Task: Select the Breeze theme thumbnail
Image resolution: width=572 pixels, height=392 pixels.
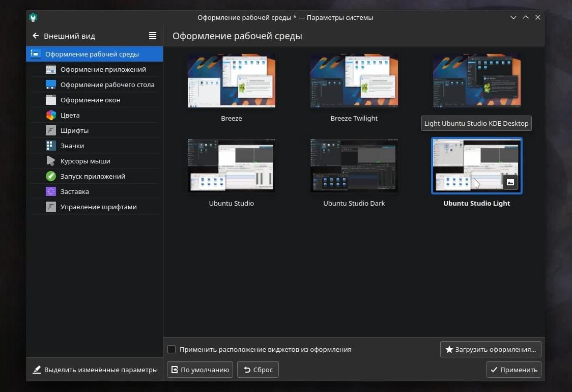Action: pos(231,80)
